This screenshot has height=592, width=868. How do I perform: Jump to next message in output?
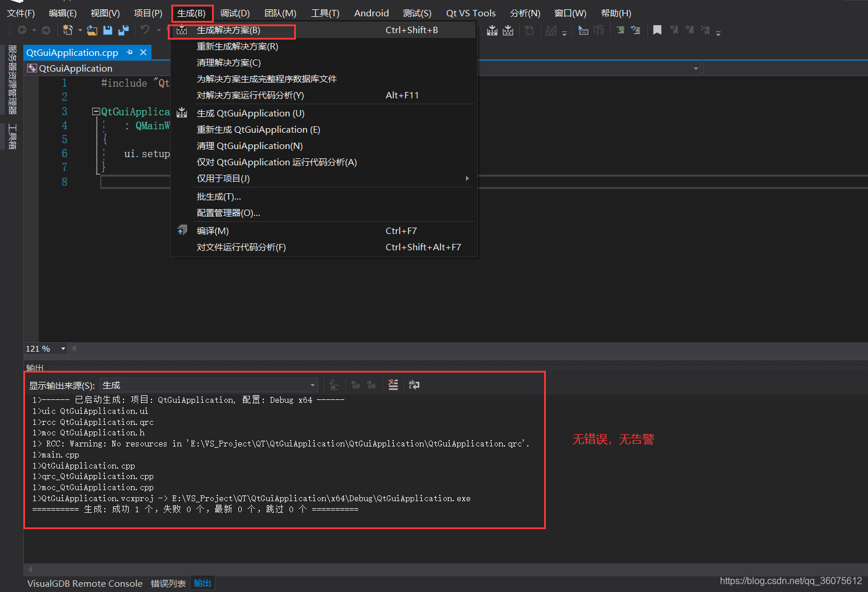[372, 384]
